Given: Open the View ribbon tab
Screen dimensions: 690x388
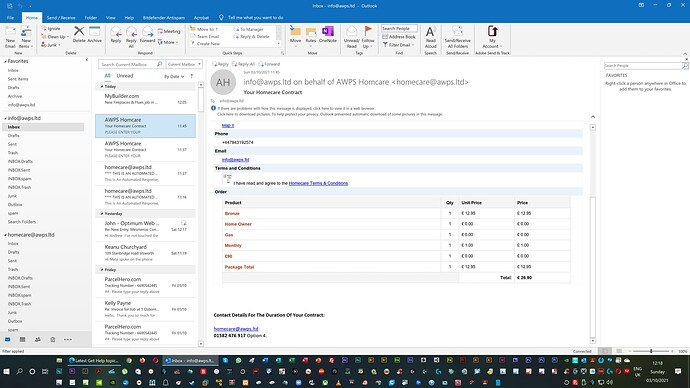Looking at the screenshot, I should coord(110,18).
